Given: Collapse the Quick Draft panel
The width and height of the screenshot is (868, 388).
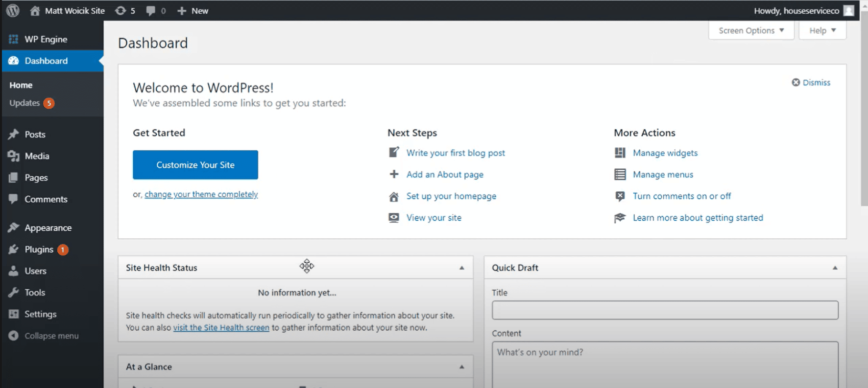Looking at the screenshot, I should point(835,268).
